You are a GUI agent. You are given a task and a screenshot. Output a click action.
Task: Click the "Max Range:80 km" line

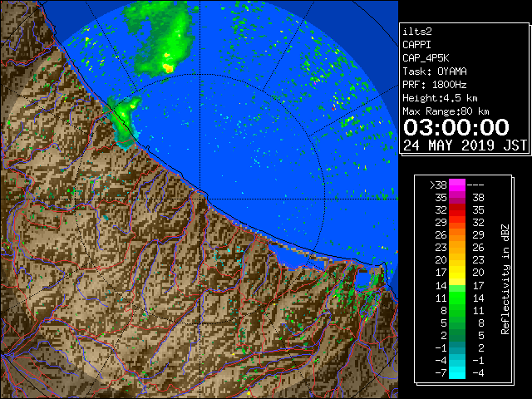coord(446,111)
